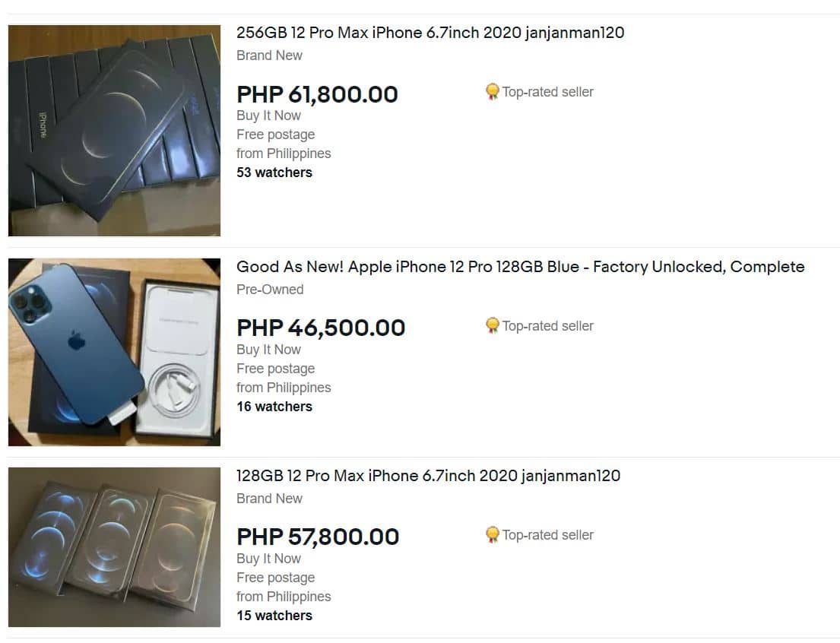Screen dimensions: 840x643
Task: Click Top-rated seller text on 128GB Pro Max listing
Action: click(x=547, y=535)
